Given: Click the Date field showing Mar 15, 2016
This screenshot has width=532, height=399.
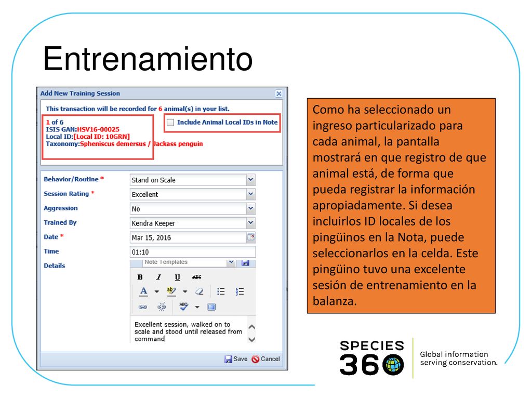Looking at the screenshot, I should [x=188, y=237].
